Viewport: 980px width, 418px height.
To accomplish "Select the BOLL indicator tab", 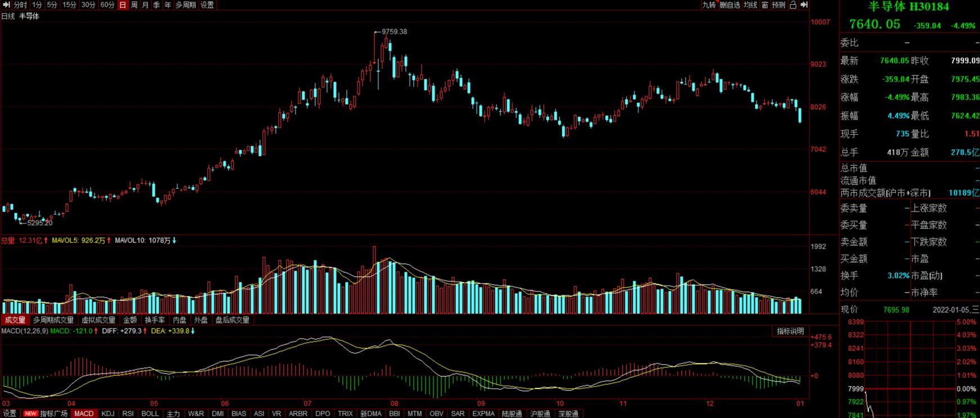I will point(150,413).
